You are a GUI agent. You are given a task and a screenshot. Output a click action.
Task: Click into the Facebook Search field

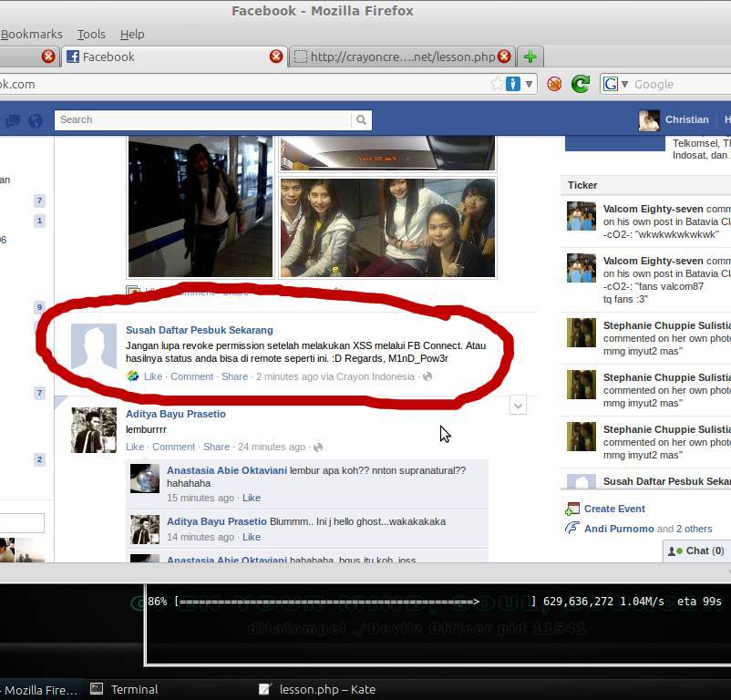tap(202, 119)
